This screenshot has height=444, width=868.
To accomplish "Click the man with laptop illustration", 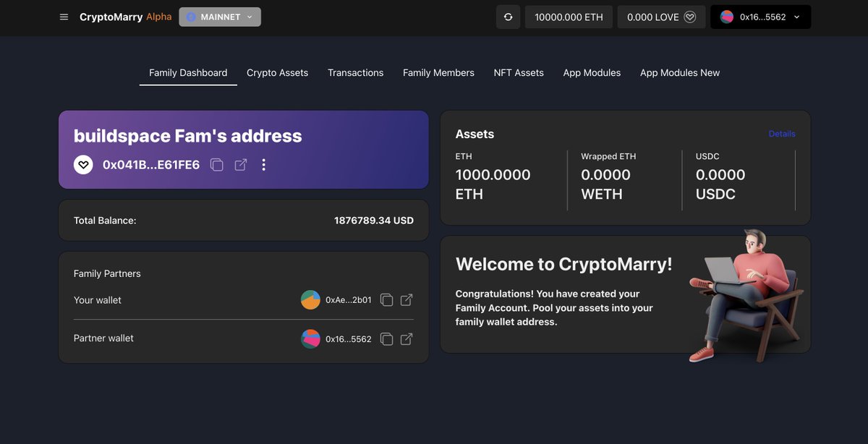I will 745,295.
